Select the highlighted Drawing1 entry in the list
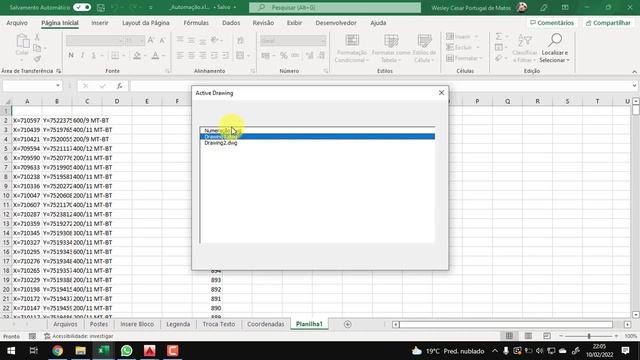Image resolution: width=640 pixels, height=360 pixels. click(317, 136)
